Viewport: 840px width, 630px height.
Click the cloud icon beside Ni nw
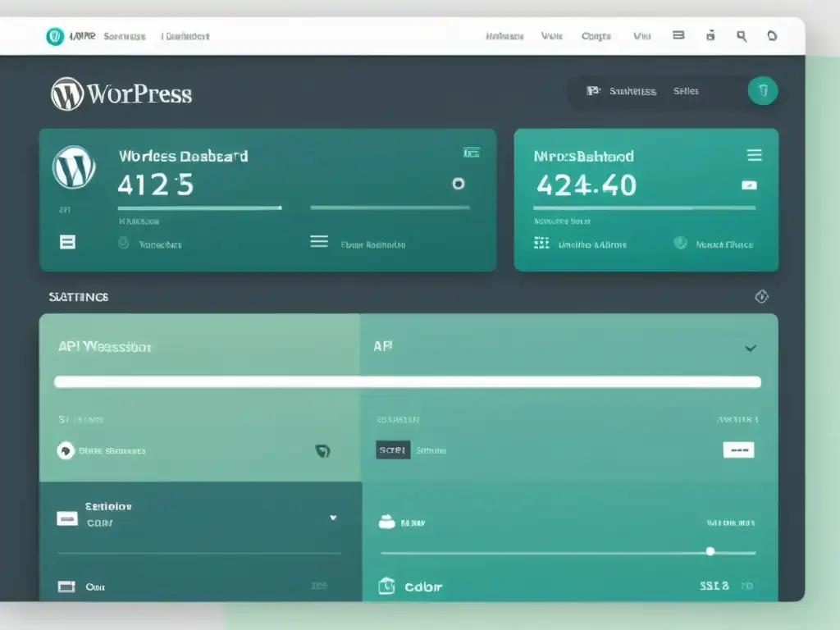pos(387,521)
